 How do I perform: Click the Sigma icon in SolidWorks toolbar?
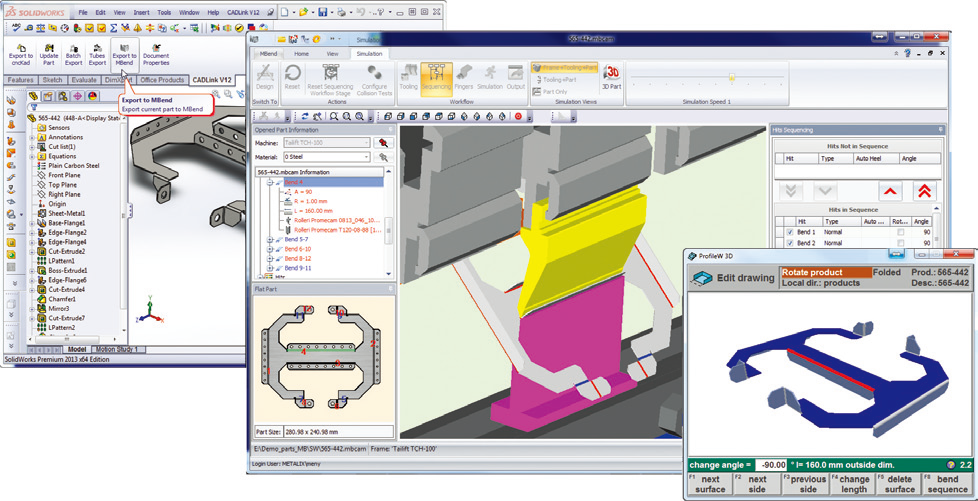coord(114,27)
